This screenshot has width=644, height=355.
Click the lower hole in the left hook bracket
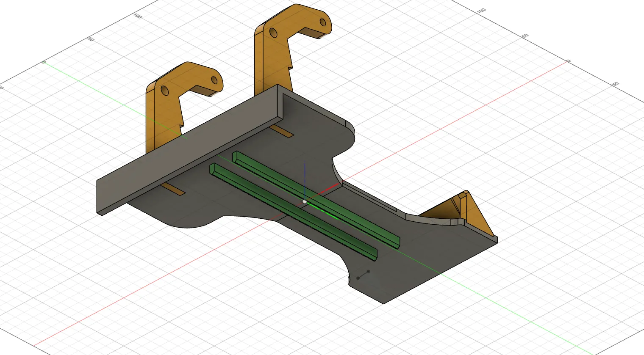[x=165, y=90]
